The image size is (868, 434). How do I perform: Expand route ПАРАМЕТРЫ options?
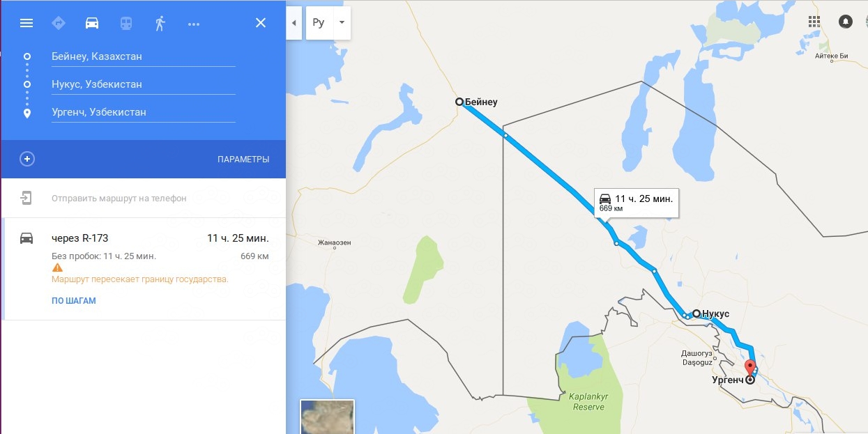pos(243,160)
